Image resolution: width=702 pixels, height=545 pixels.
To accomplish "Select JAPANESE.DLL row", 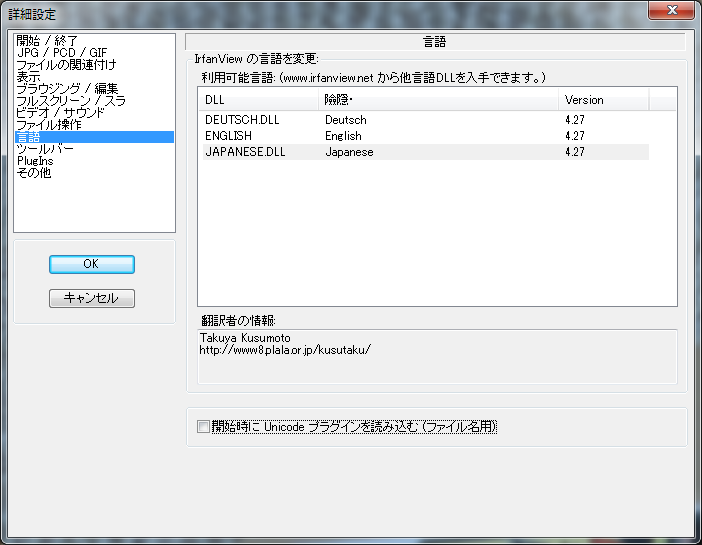I will click(x=426, y=152).
